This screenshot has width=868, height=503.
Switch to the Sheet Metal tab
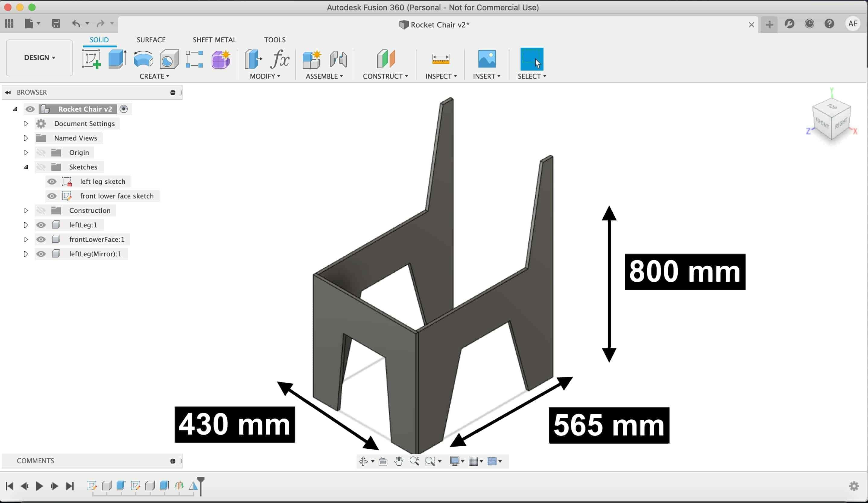(214, 39)
